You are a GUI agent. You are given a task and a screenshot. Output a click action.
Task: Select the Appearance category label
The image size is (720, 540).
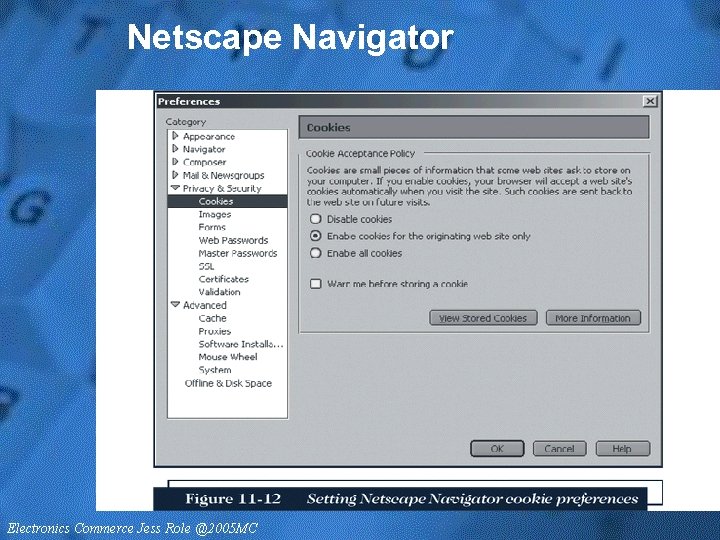click(209, 136)
